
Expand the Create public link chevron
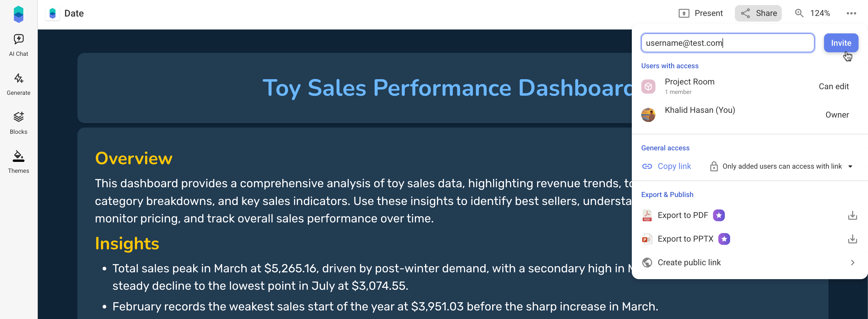pyautogui.click(x=852, y=262)
